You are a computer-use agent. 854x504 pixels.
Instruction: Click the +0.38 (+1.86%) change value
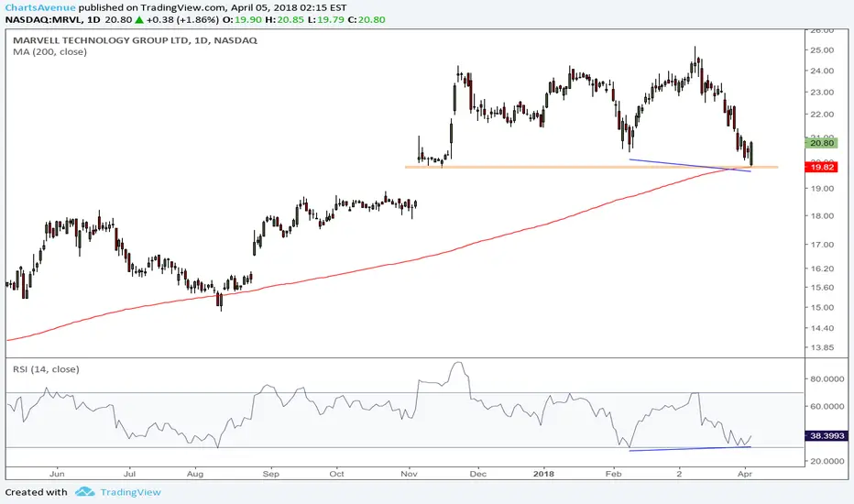(182, 19)
